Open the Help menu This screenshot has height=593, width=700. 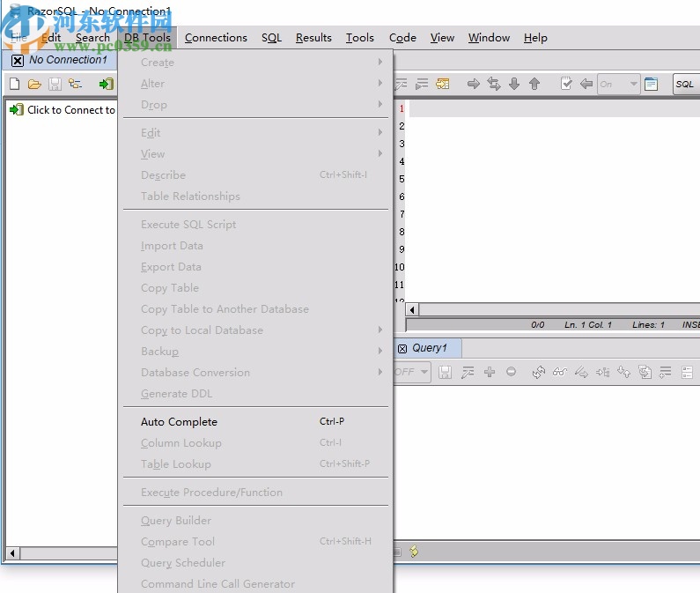535,38
